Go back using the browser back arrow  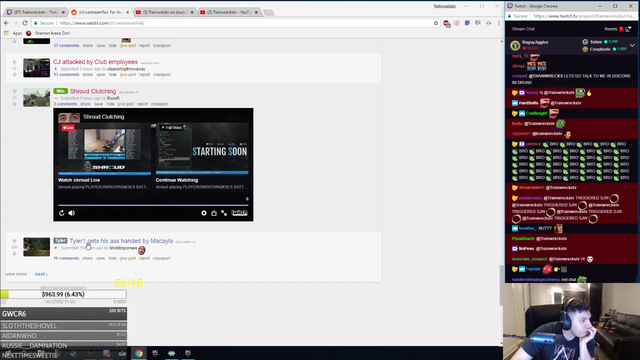(x=7, y=23)
